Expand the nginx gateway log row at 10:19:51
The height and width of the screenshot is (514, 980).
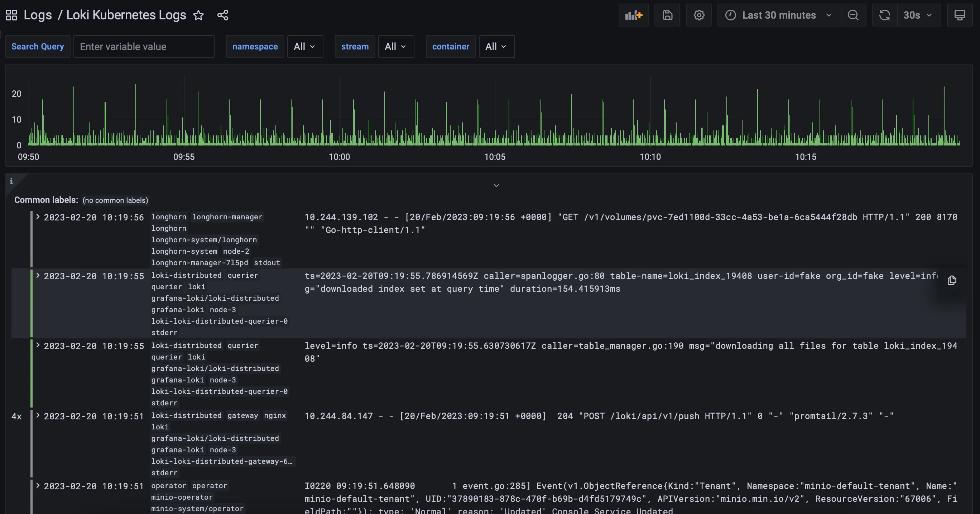coord(38,415)
